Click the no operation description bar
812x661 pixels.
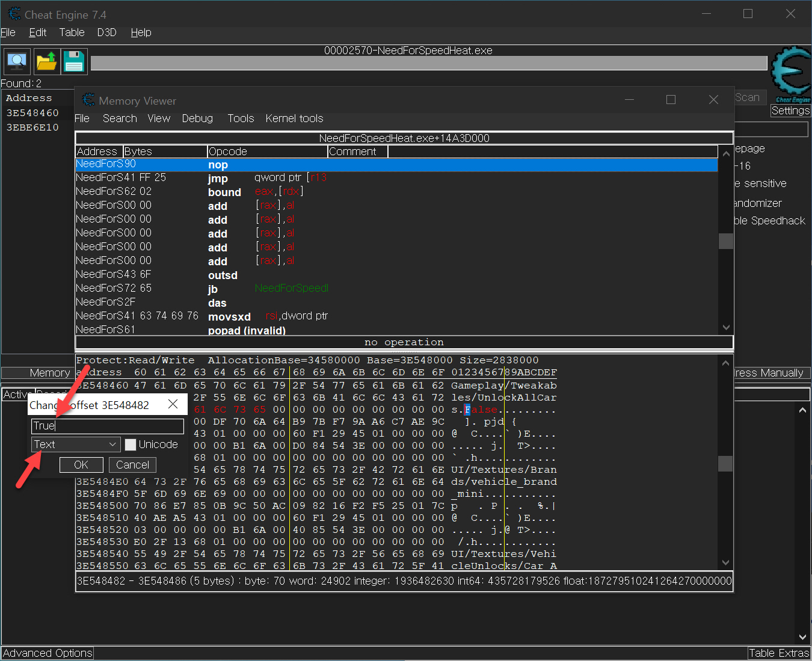[404, 342]
